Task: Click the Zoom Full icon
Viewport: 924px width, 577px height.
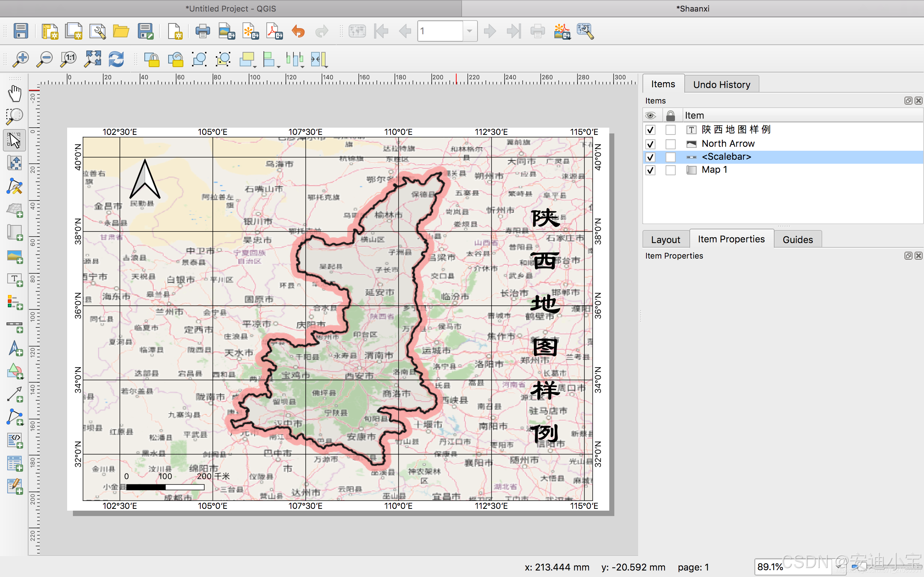Action: pos(93,59)
